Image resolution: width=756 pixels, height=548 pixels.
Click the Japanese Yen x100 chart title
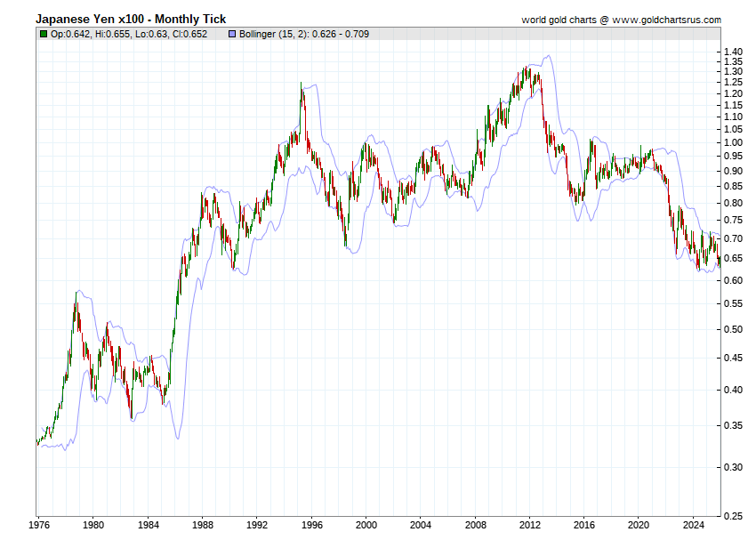click(x=131, y=20)
